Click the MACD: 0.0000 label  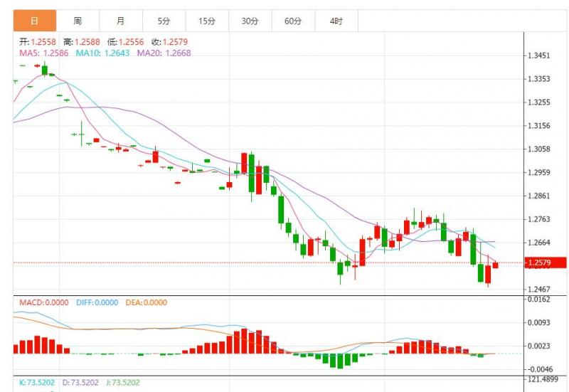[x=44, y=302]
